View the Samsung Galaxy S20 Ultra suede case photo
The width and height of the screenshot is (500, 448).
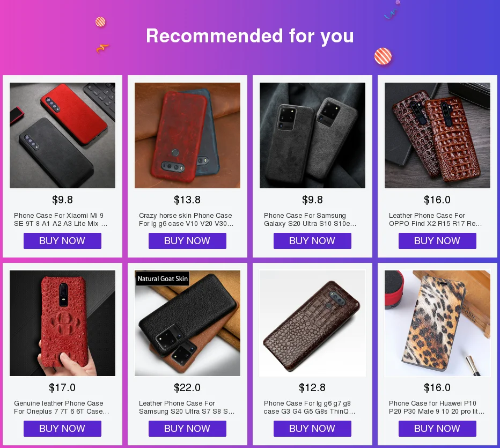[312, 135]
